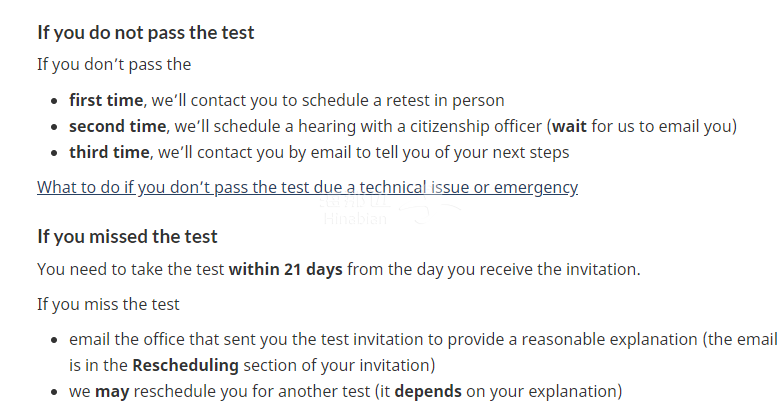Click the bold "third time" text
The height and width of the screenshot is (411, 784).
(108, 152)
